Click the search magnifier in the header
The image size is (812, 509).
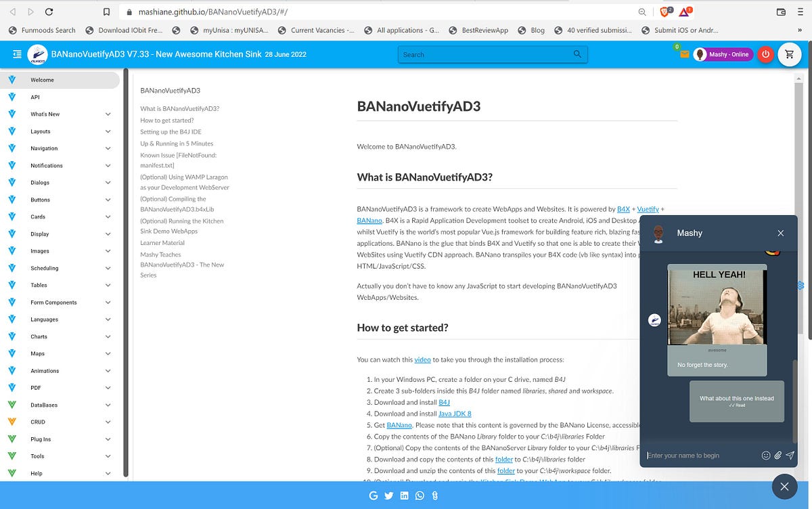(x=577, y=54)
